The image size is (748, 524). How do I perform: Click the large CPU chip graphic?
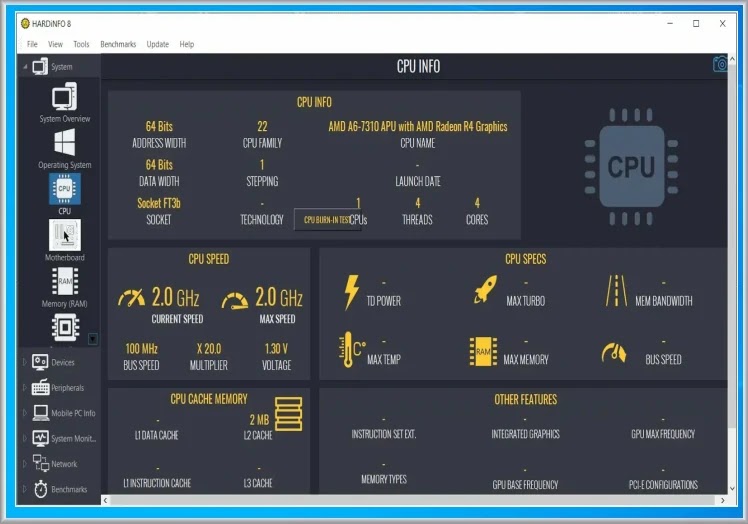(631, 167)
